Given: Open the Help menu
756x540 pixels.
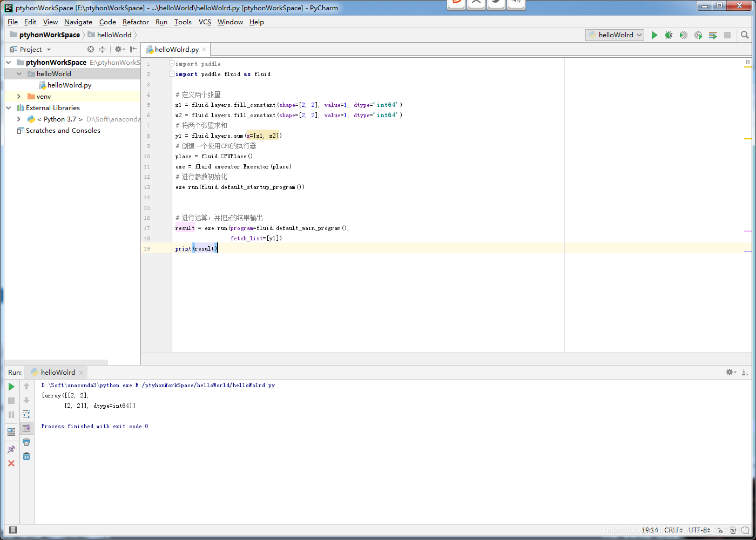Looking at the screenshot, I should point(256,22).
